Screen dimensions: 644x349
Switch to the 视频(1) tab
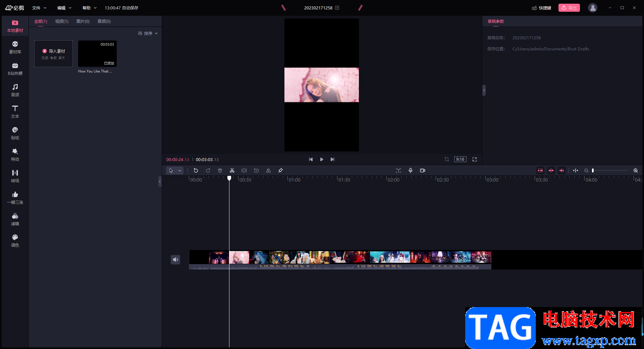click(62, 21)
